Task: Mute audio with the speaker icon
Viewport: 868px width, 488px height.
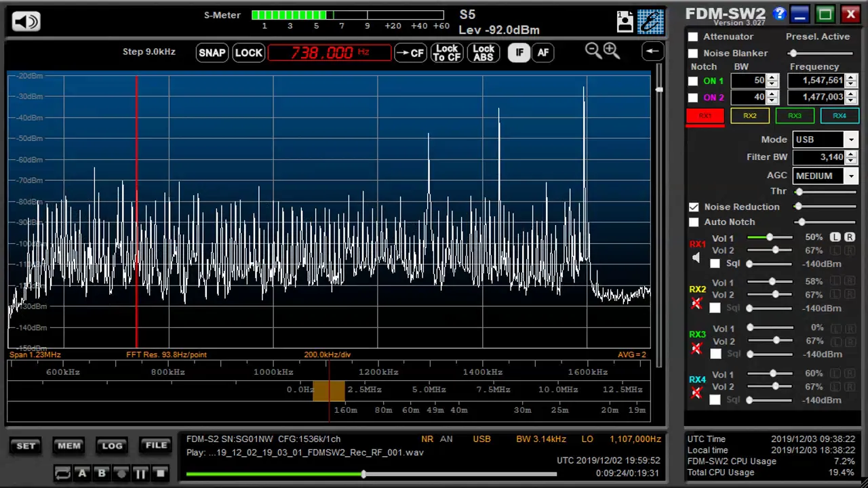Action: [x=26, y=22]
